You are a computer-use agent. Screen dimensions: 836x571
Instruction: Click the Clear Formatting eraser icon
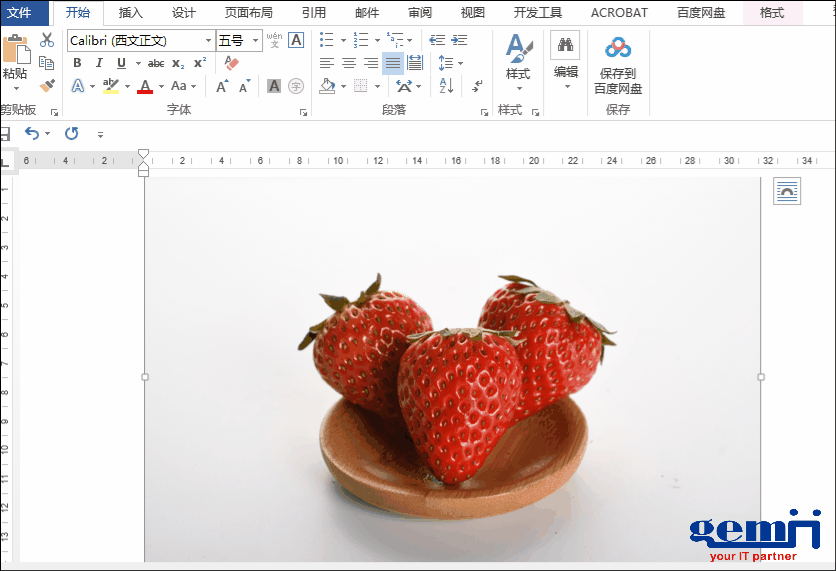[232, 63]
